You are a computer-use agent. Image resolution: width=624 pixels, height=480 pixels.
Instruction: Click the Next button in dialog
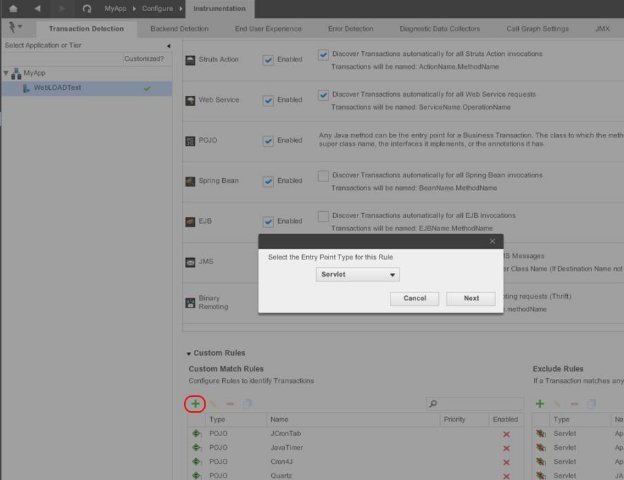click(471, 298)
